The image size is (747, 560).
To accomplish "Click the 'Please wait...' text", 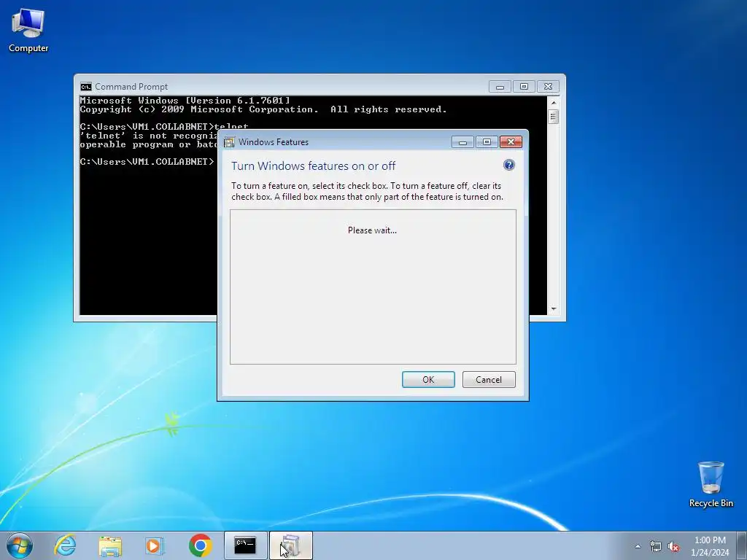I will [372, 230].
